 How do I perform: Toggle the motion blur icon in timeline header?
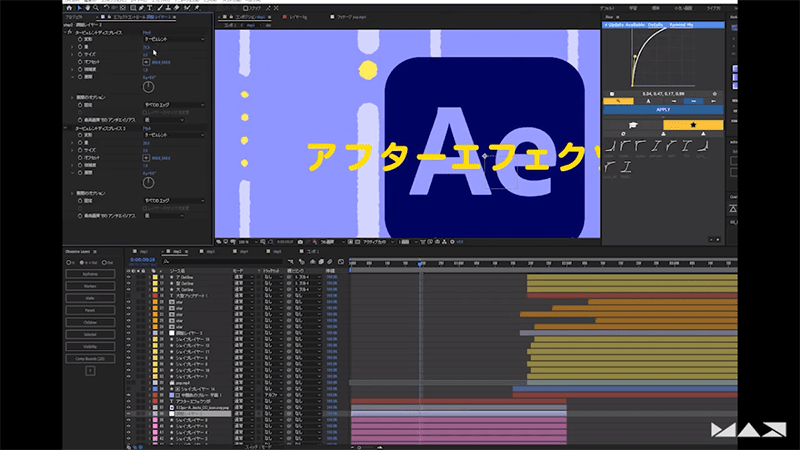(x=330, y=262)
